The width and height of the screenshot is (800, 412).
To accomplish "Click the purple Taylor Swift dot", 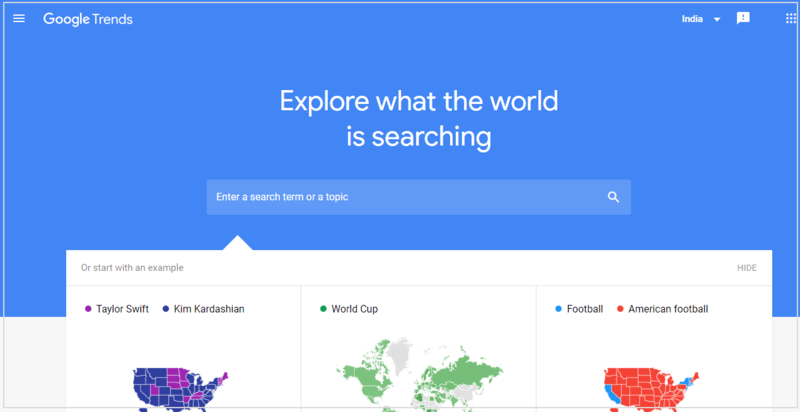I will [88, 309].
